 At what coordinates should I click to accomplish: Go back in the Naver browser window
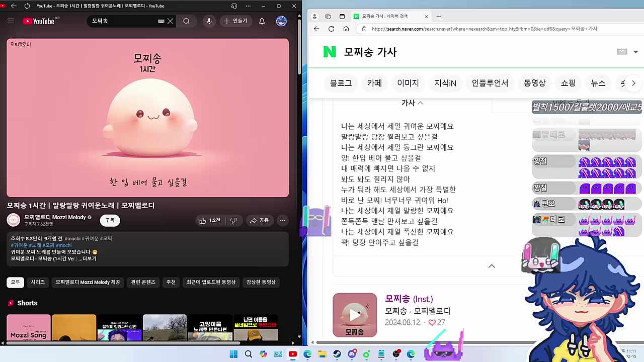click(316, 29)
